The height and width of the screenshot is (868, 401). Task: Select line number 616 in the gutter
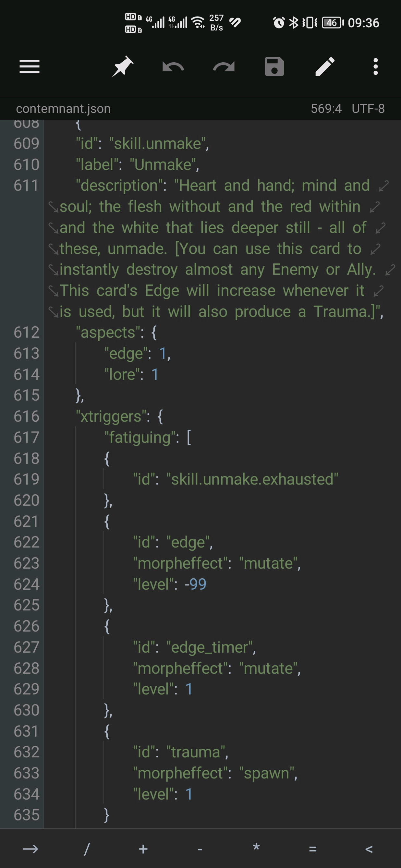(26, 416)
